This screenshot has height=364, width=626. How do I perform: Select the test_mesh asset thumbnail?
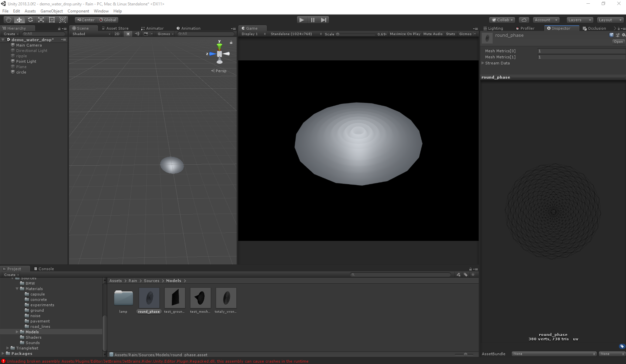tap(200, 298)
